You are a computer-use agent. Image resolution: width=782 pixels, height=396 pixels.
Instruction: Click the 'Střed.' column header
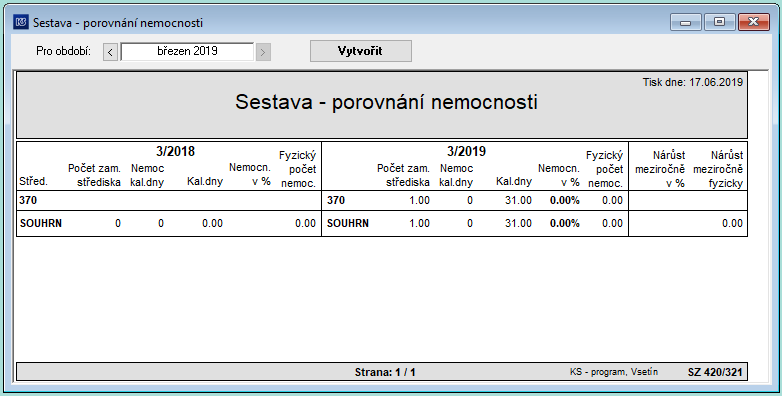pos(33,182)
